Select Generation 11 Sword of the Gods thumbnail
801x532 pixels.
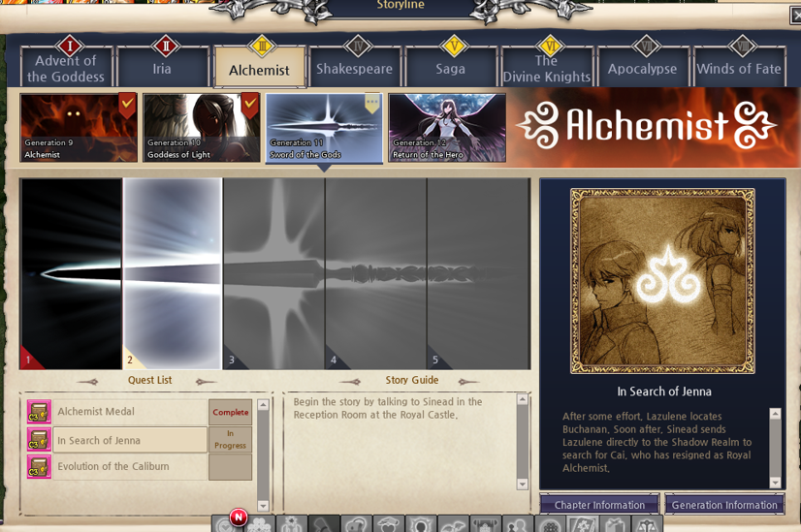click(x=324, y=128)
